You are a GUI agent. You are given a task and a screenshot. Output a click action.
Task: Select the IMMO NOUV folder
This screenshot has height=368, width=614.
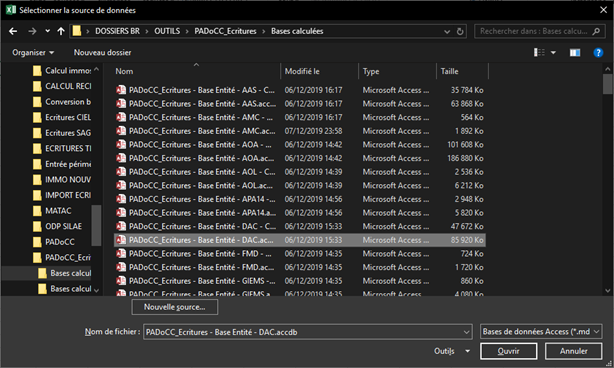click(x=62, y=180)
